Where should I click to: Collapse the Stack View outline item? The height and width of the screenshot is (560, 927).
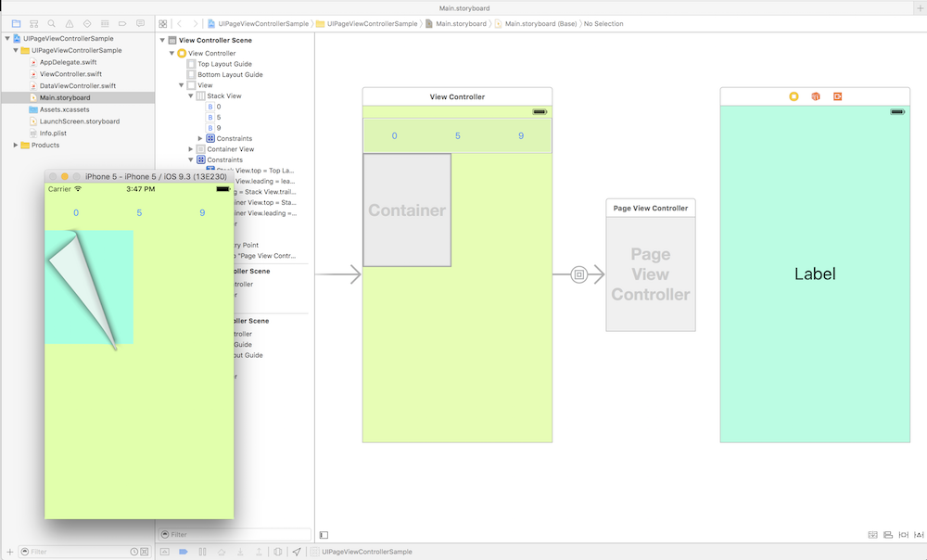click(x=191, y=95)
